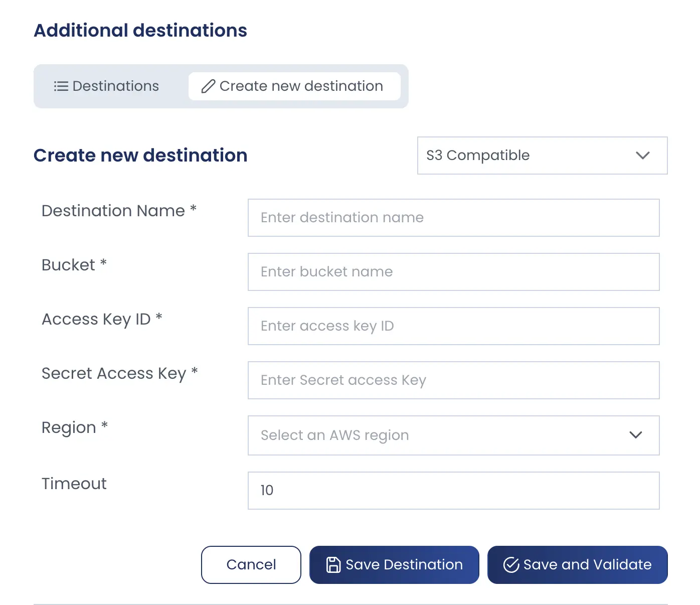Switch to the Destinations tab

pos(106,86)
